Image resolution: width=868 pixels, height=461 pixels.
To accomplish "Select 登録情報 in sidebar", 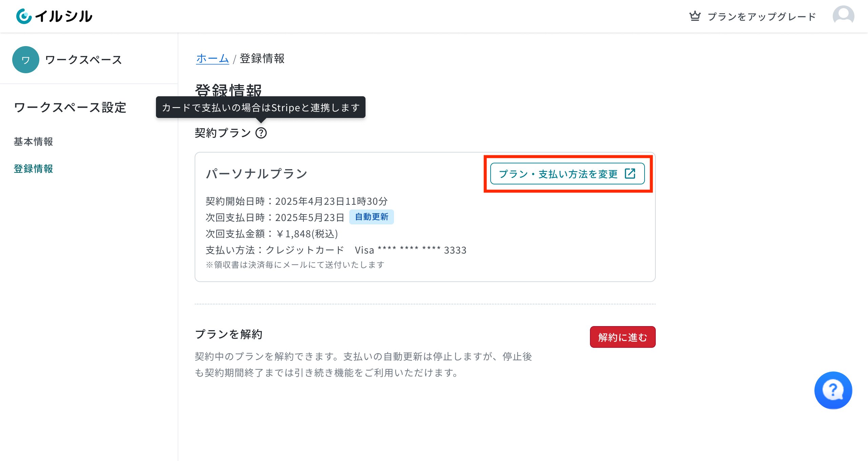I will (x=33, y=169).
